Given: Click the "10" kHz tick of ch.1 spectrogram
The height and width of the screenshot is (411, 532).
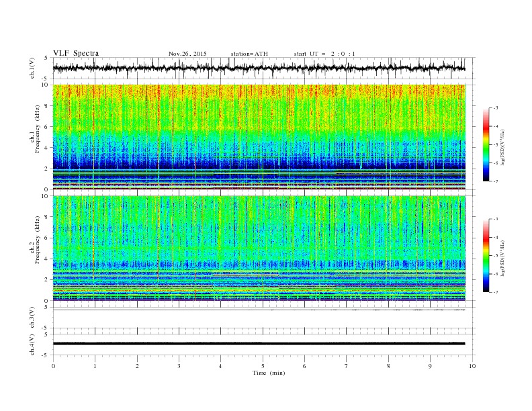Looking at the screenshot, I should click(46, 85).
